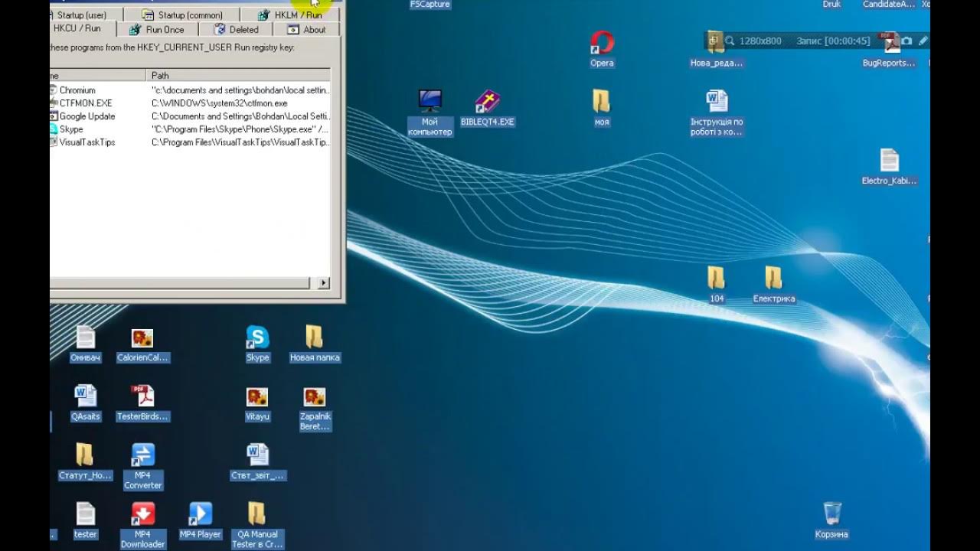980x551 pixels.
Task: Select the Мой компьютер desktop icon
Action: (430, 112)
